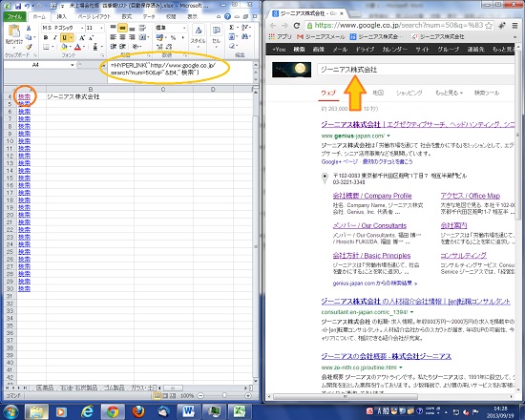This screenshot has width=525, height=420.
Task: Click the Cut scissors icon in Excel
Action: 29,29
